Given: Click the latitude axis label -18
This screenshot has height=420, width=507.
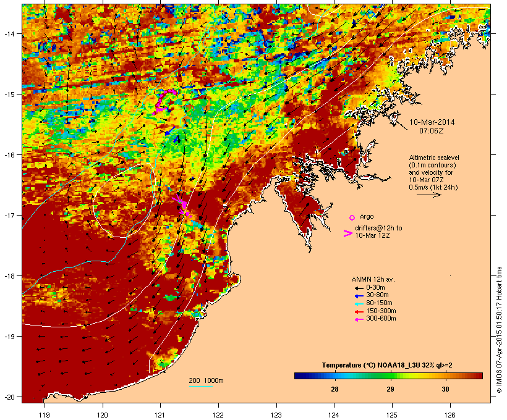Looking at the screenshot, I should [9, 276].
